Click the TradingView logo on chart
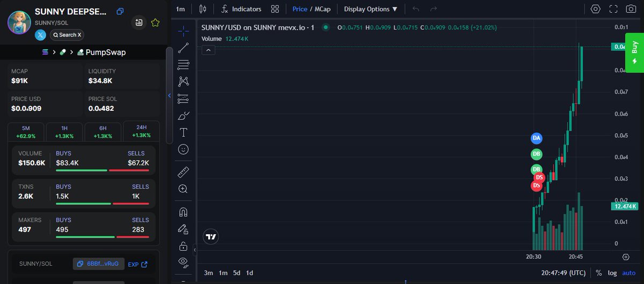Screen dimensions: 644x284 point(211,236)
